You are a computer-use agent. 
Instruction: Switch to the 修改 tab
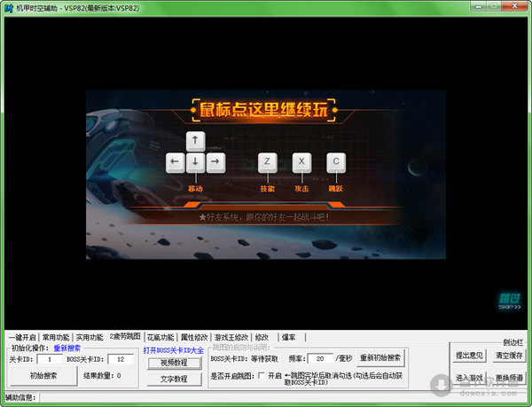click(x=262, y=337)
